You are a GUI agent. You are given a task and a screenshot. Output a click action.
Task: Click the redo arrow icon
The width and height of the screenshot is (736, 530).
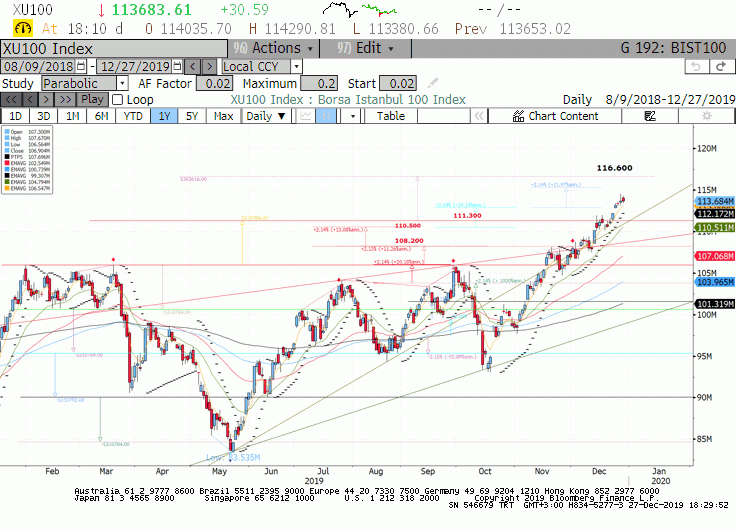pyautogui.click(x=721, y=67)
